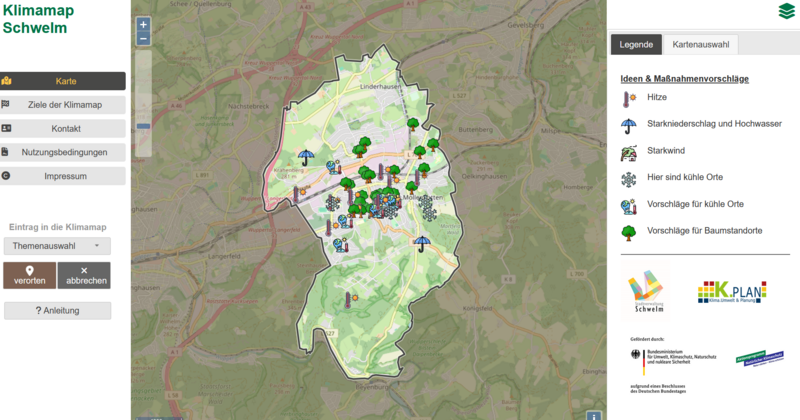
Task: Select the Legende tab
Action: click(636, 45)
